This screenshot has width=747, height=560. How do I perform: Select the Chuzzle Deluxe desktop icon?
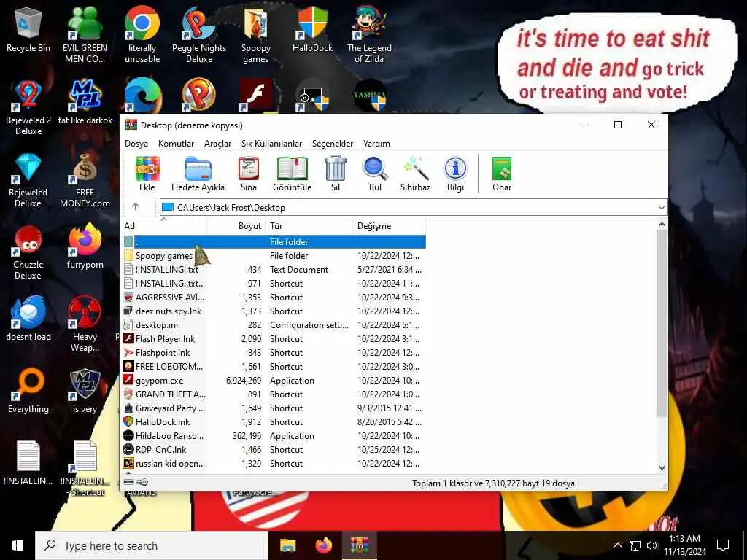pyautogui.click(x=28, y=252)
